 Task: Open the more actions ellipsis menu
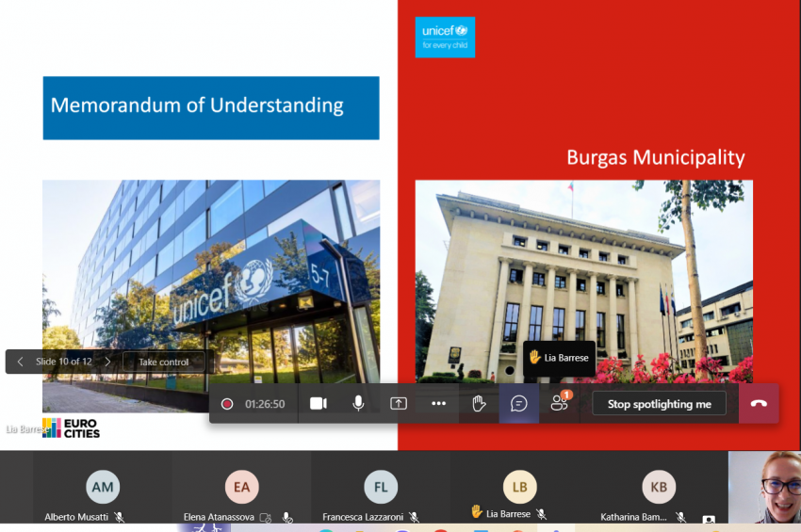point(438,403)
